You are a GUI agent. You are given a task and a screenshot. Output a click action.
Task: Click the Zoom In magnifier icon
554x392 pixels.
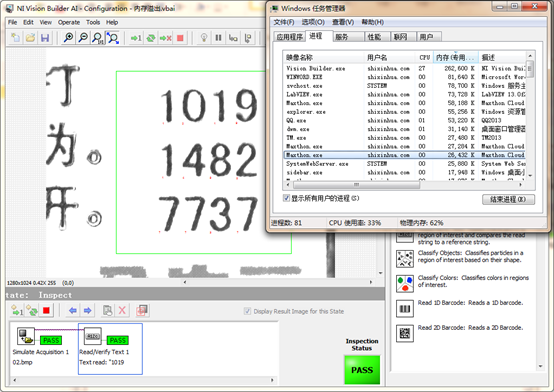[x=68, y=38]
